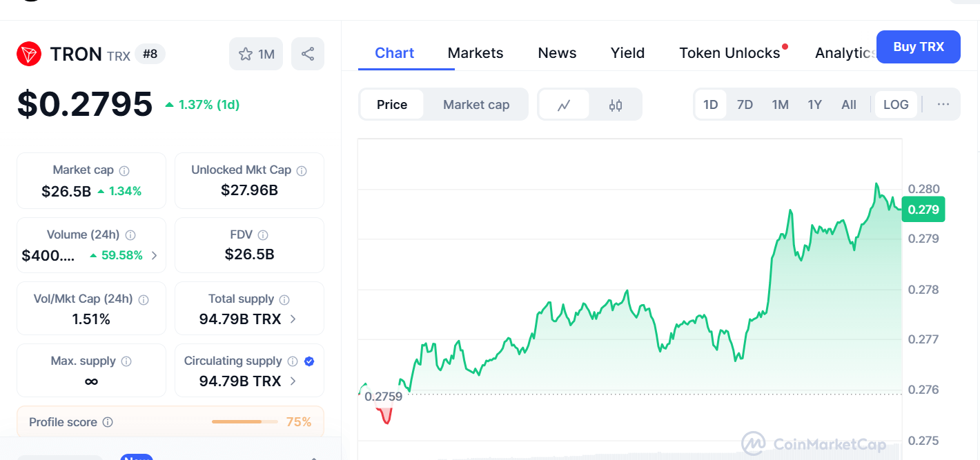
Task: Show Max. supply info icon
Action: [x=126, y=361]
